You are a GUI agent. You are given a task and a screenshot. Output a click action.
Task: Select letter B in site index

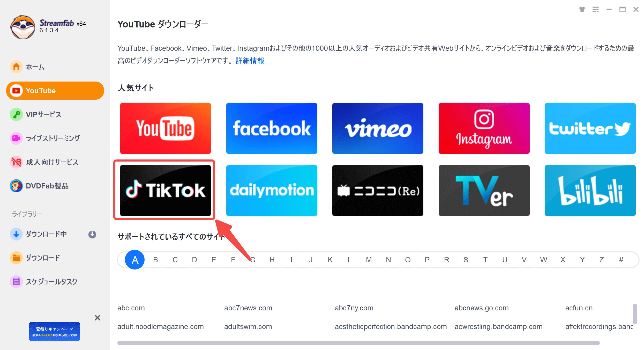pyautogui.click(x=155, y=260)
